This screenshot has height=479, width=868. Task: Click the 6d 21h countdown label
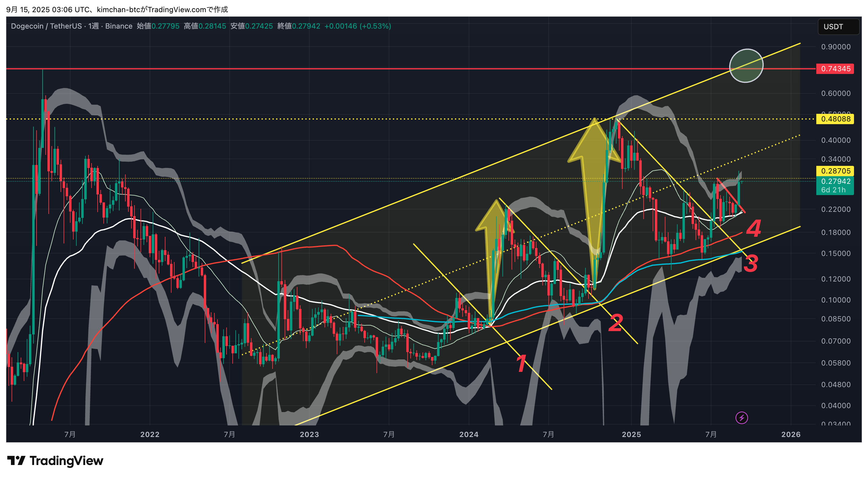click(x=833, y=190)
